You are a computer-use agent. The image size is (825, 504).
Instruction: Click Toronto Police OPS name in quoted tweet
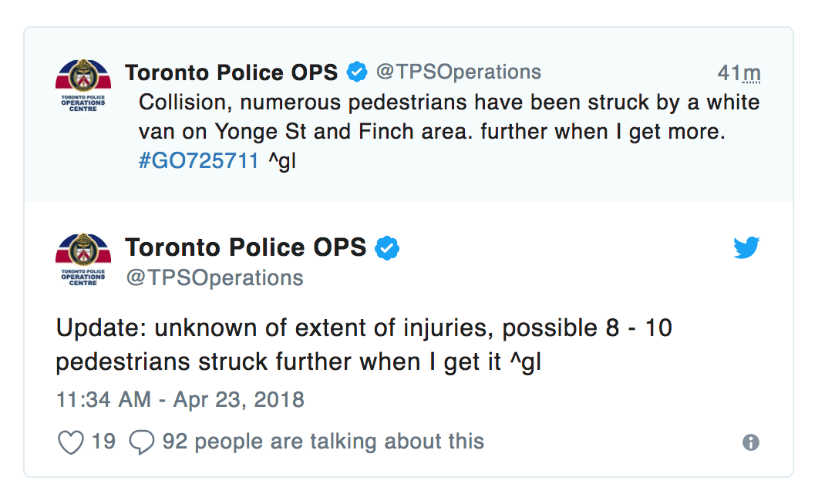click(x=231, y=72)
